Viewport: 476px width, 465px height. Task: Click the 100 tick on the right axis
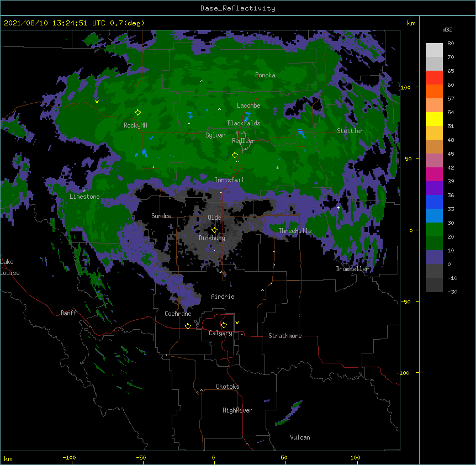405,87
